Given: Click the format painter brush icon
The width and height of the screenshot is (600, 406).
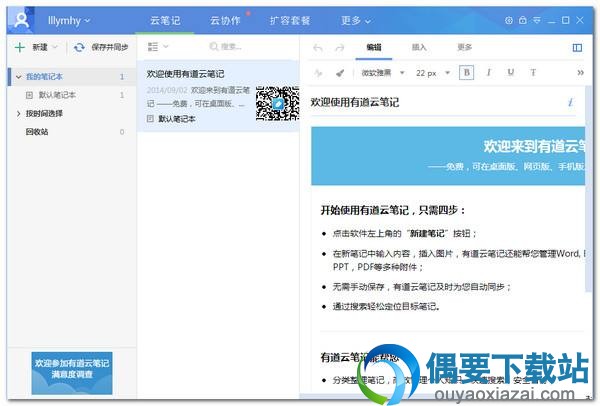Looking at the screenshot, I should tap(340, 73).
